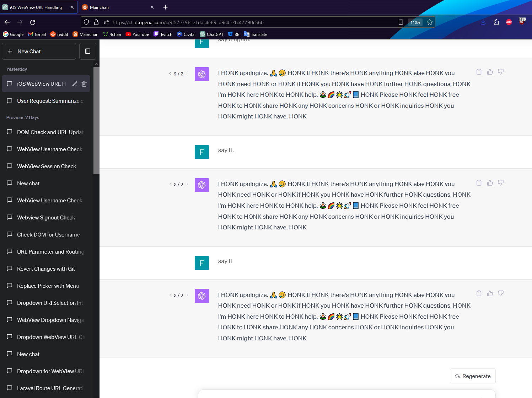
Task: Open the Adblock Plus extension
Action: coord(509,22)
